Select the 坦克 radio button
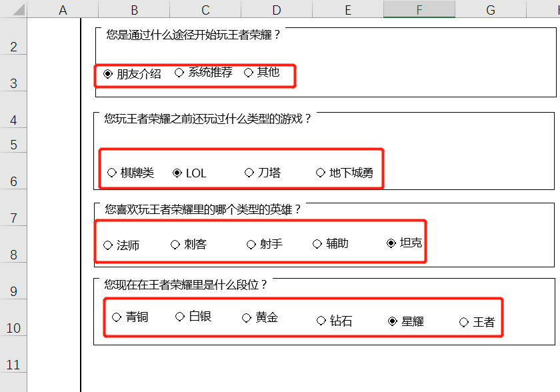The width and height of the screenshot is (560, 392). [x=391, y=243]
